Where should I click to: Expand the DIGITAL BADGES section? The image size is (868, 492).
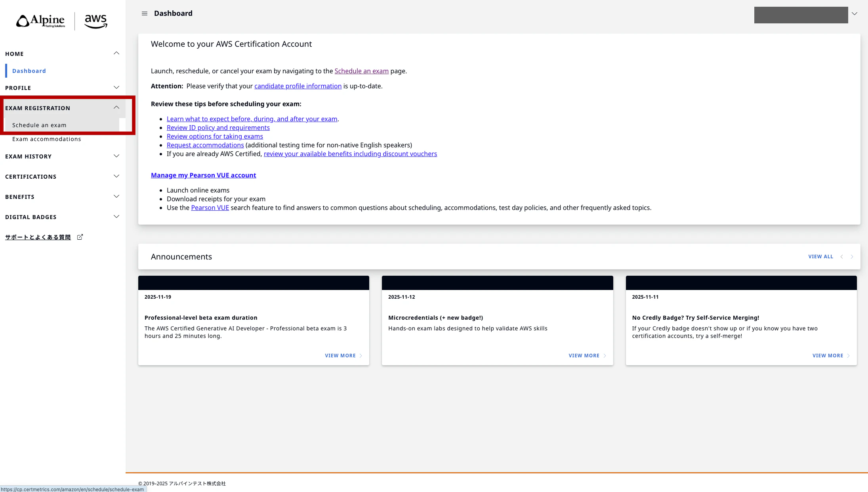116,217
